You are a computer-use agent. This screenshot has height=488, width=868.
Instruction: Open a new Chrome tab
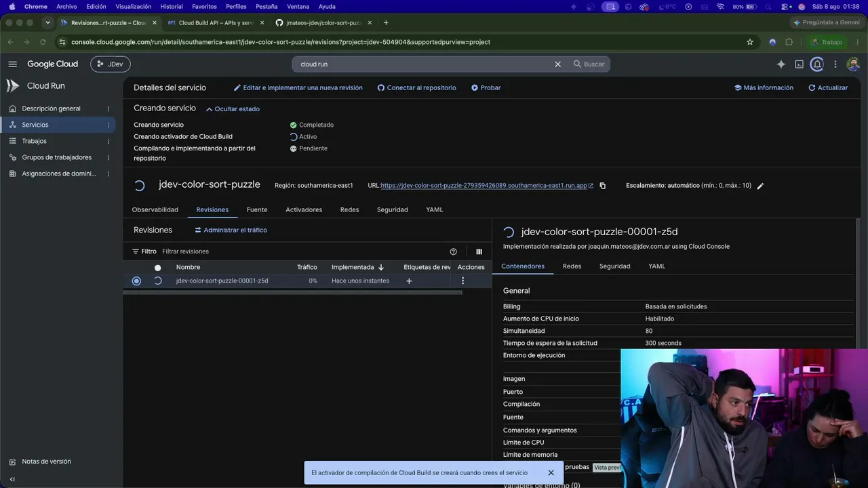(x=386, y=22)
